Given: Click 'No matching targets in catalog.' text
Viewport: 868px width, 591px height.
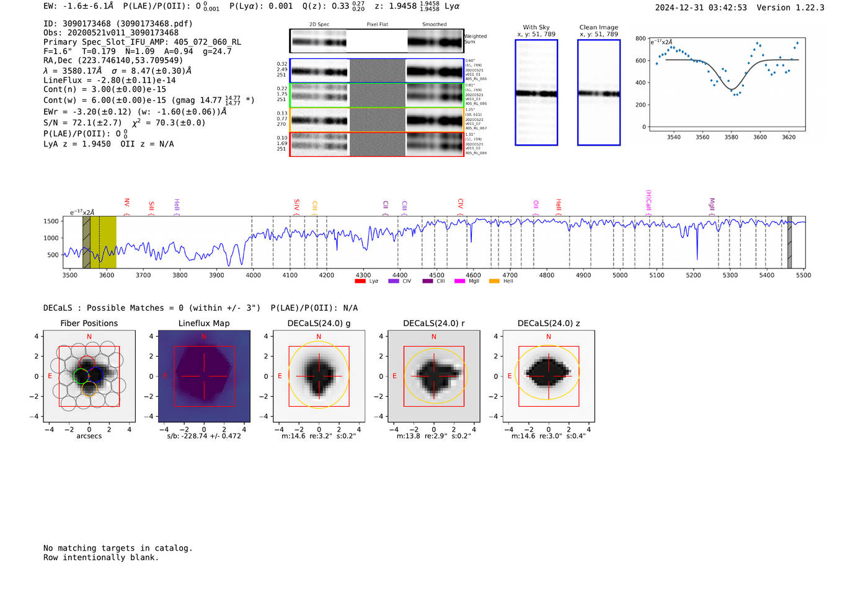Looking at the screenshot, I should click(x=118, y=548).
